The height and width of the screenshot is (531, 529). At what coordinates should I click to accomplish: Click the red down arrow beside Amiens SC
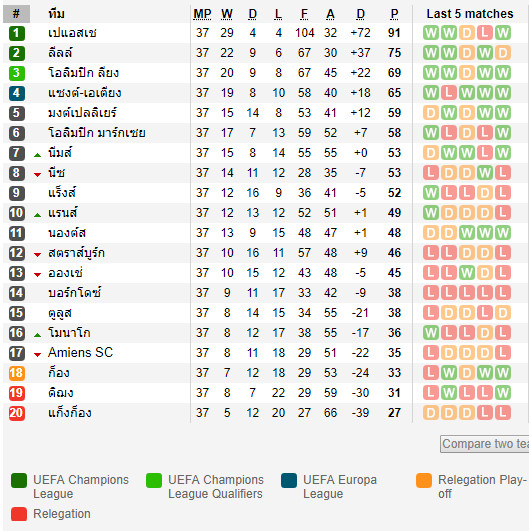point(37,355)
